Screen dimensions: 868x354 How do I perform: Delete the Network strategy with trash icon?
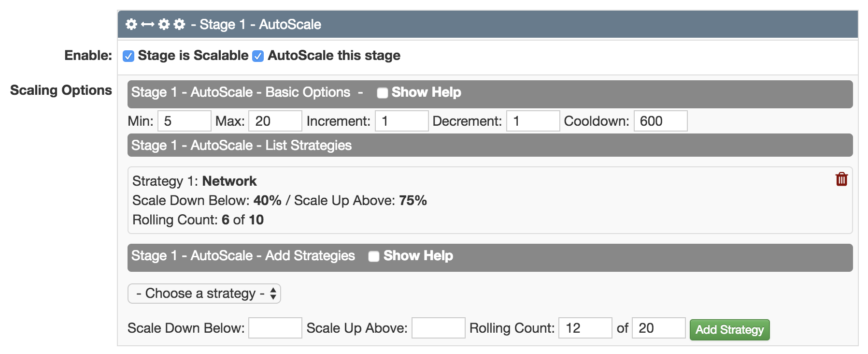pyautogui.click(x=841, y=179)
